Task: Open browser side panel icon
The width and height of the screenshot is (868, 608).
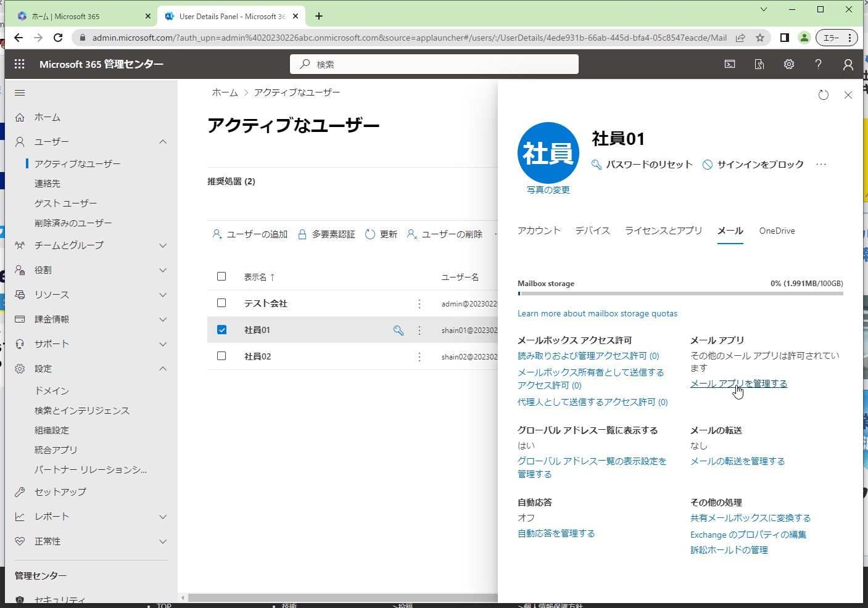Action: pos(785,38)
